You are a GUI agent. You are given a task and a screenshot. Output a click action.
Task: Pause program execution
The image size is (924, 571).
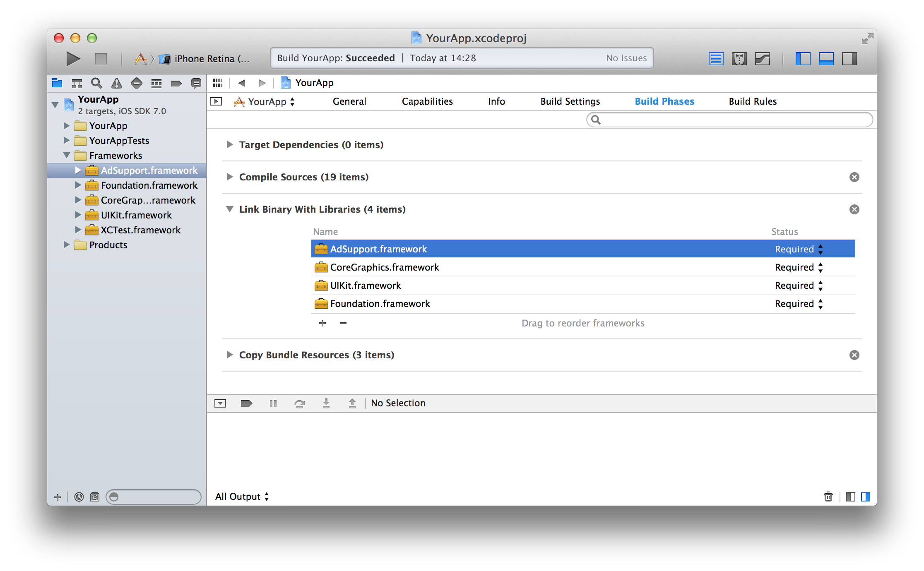pyautogui.click(x=273, y=403)
